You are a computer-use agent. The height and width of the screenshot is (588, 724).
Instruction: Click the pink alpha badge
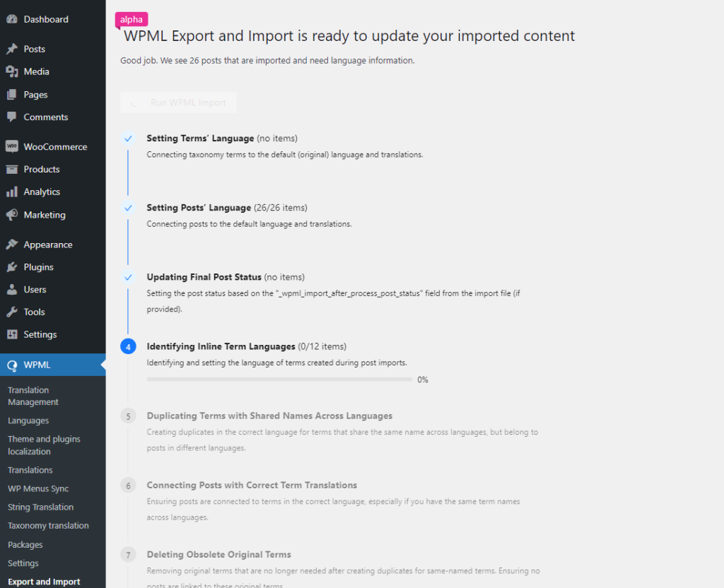point(132,19)
